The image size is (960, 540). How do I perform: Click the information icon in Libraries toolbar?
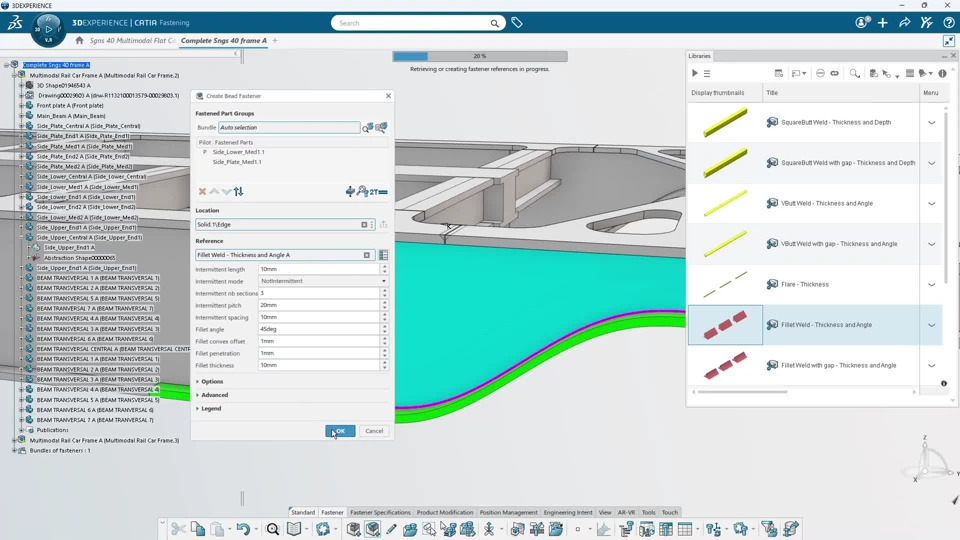pyautogui.click(x=942, y=73)
